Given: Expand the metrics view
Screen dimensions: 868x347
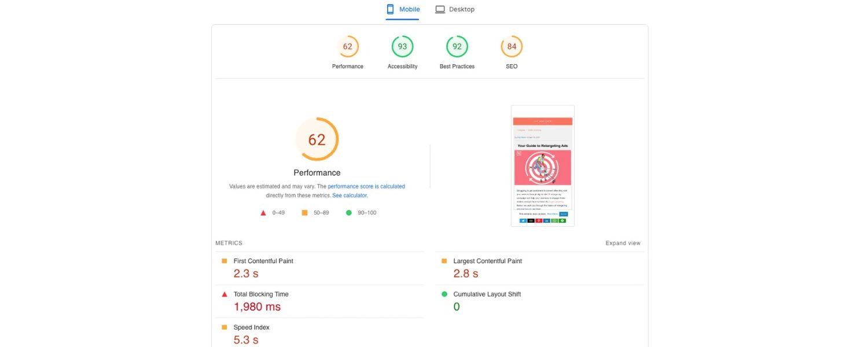Looking at the screenshot, I should 623,243.
